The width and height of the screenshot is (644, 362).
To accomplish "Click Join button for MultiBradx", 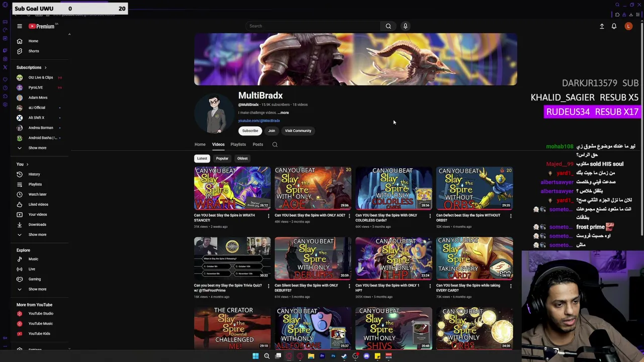I will [272, 131].
